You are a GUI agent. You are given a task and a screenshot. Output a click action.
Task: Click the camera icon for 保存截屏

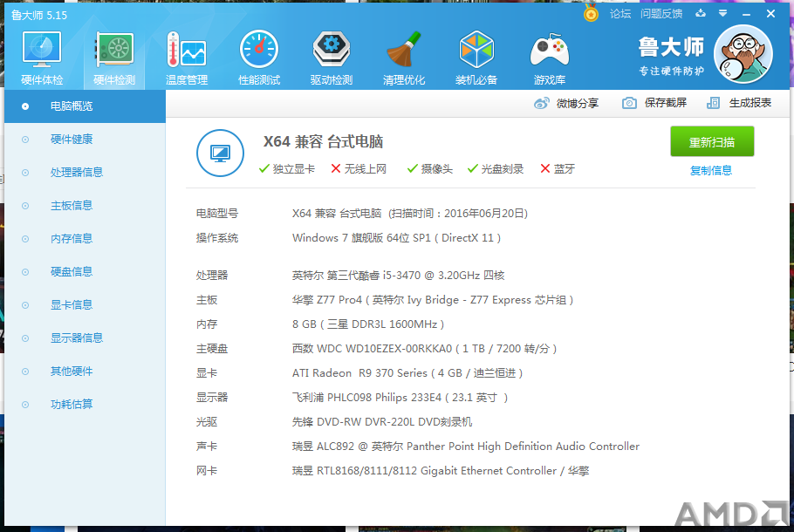pyautogui.click(x=629, y=103)
